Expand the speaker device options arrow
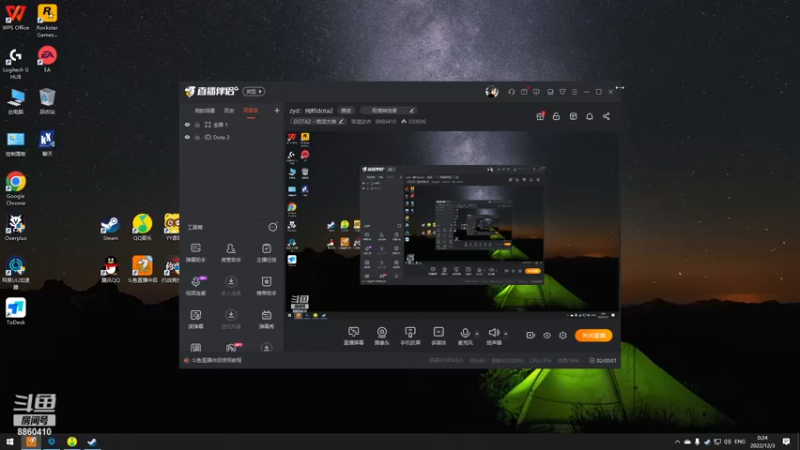Image resolution: width=800 pixels, height=450 pixels. coord(506,334)
